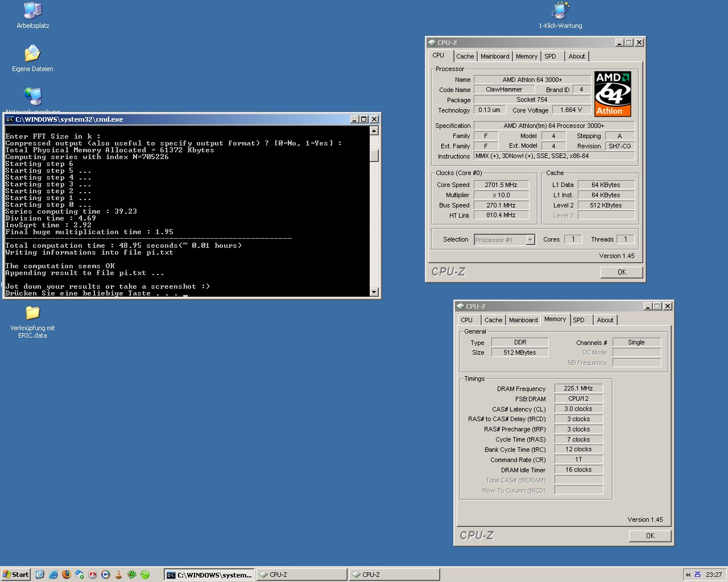Click the Multiplier value x 10.0
Screen dimensions: 728x582
[x=501, y=195]
